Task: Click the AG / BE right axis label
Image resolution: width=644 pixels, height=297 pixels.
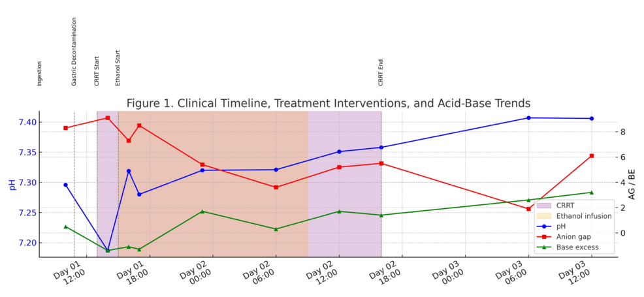Action: 631,184
